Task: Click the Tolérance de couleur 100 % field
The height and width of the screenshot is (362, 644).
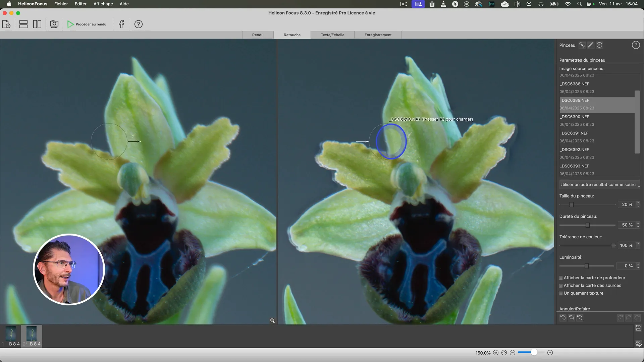Action: point(627,245)
